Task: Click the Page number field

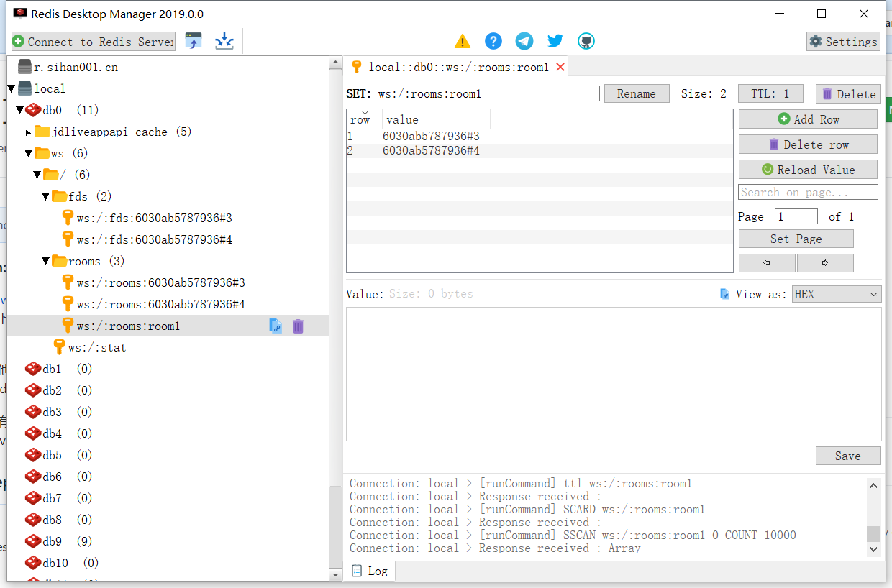Action: coord(796,216)
